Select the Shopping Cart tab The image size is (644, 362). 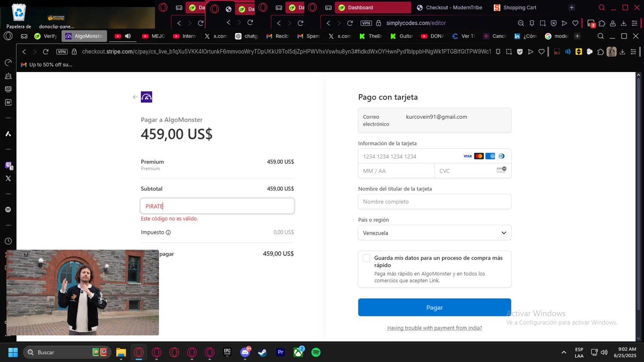coord(515,7)
